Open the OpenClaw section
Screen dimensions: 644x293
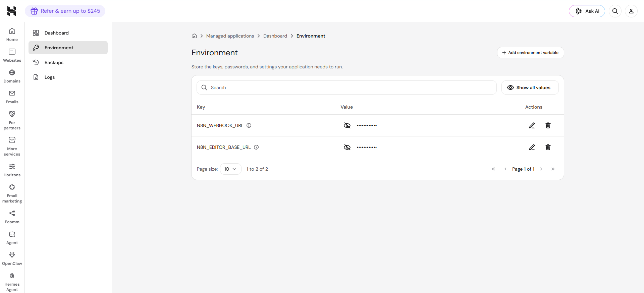[x=12, y=259]
